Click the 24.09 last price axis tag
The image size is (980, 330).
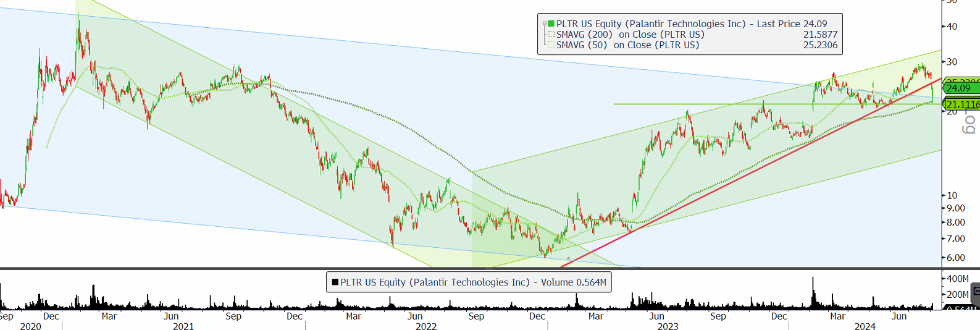[x=960, y=88]
